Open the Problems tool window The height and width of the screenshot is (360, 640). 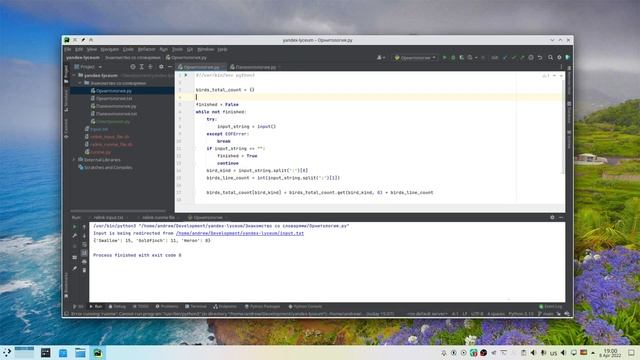pyautogui.click(x=167, y=307)
